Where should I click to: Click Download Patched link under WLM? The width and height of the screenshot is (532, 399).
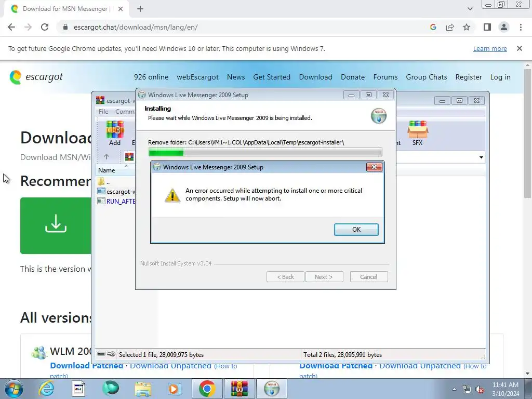point(87,366)
